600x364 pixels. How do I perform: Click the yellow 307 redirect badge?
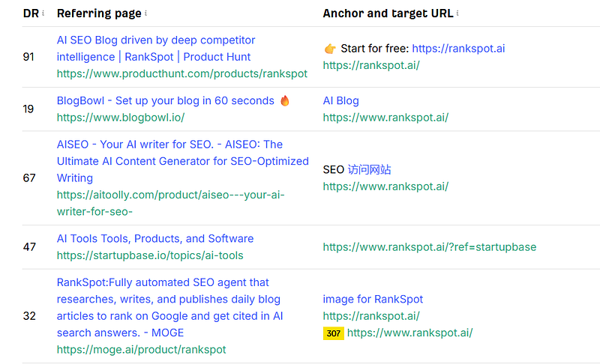click(x=333, y=333)
